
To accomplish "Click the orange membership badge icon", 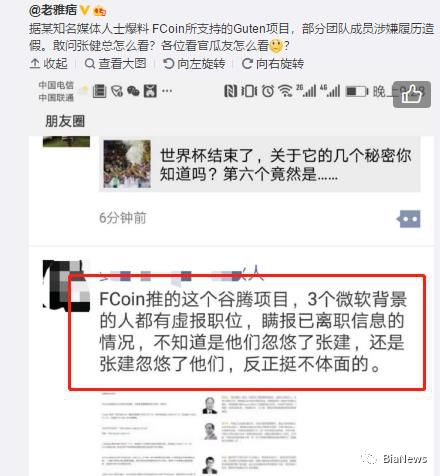I will pyautogui.click(x=100, y=11).
